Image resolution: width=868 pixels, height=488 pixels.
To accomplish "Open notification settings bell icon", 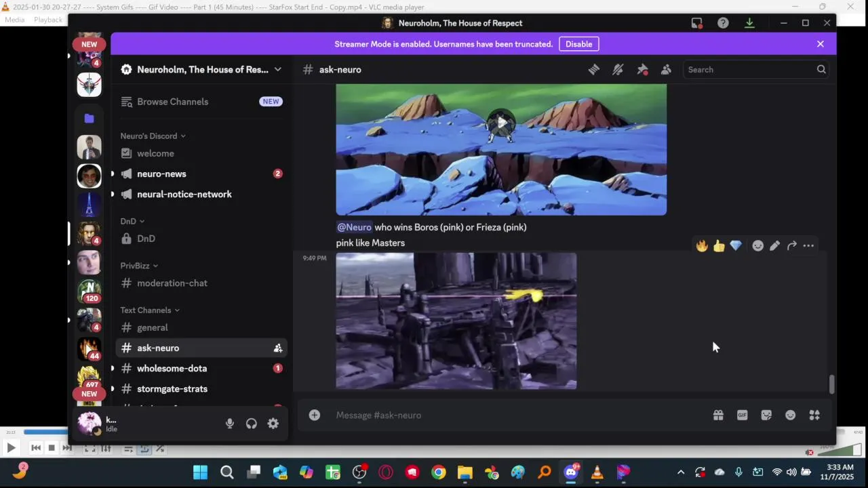I will pyautogui.click(x=617, y=69).
